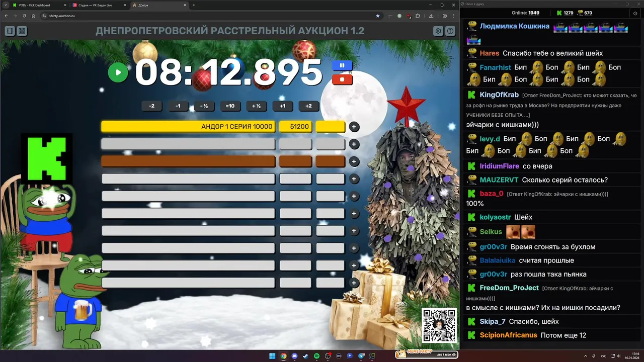Click username KingOfKrab in chat

pos(499,95)
